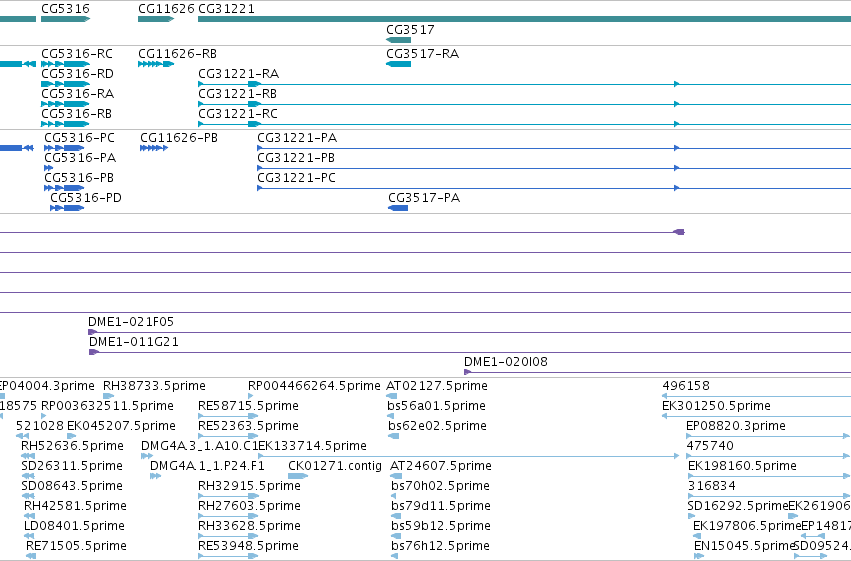Select transcript CG5316-RD
The height and width of the screenshot is (561, 851).
click(x=78, y=74)
